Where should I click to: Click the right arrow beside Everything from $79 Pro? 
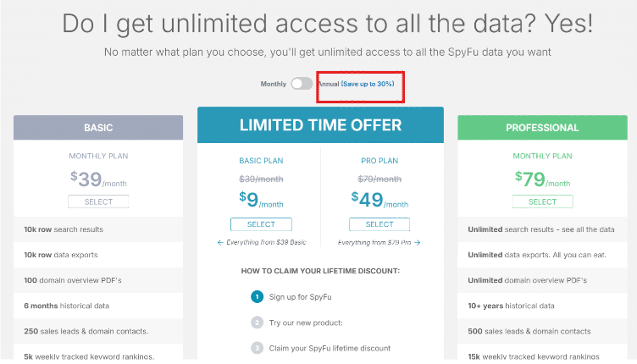tap(418, 243)
